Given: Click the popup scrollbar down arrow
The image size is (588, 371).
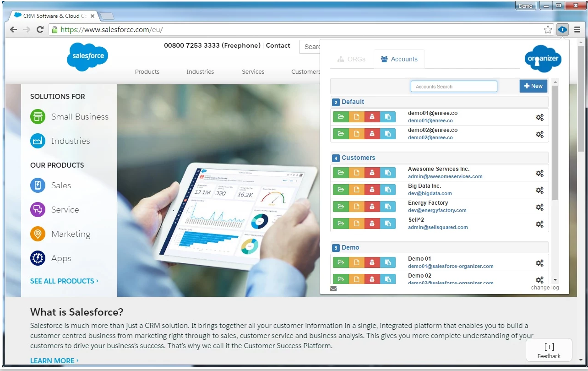Looking at the screenshot, I should [555, 280].
